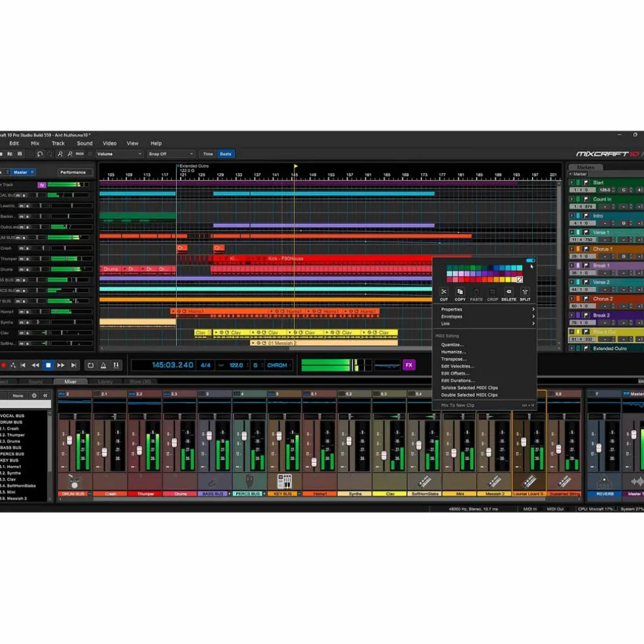The height and width of the screenshot is (644, 644).
Task: Click the None button in mixer sidebar
Action: (x=18, y=395)
